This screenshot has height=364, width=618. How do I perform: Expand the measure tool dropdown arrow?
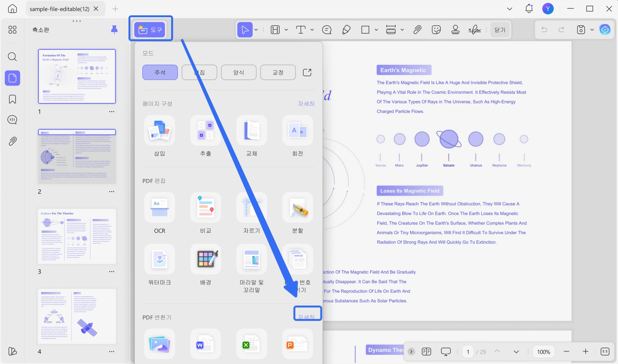(402, 30)
